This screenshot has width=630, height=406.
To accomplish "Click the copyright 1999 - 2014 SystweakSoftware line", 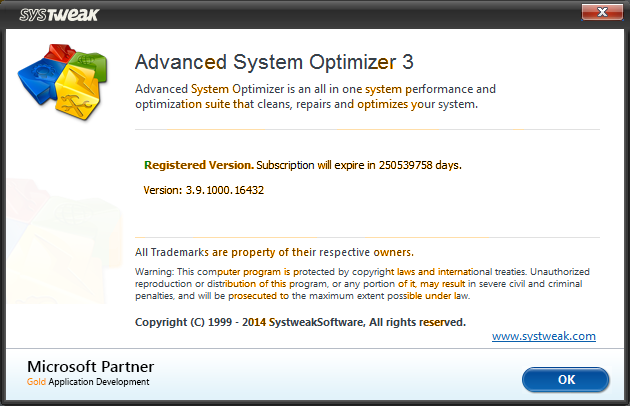I will click(x=300, y=322).
